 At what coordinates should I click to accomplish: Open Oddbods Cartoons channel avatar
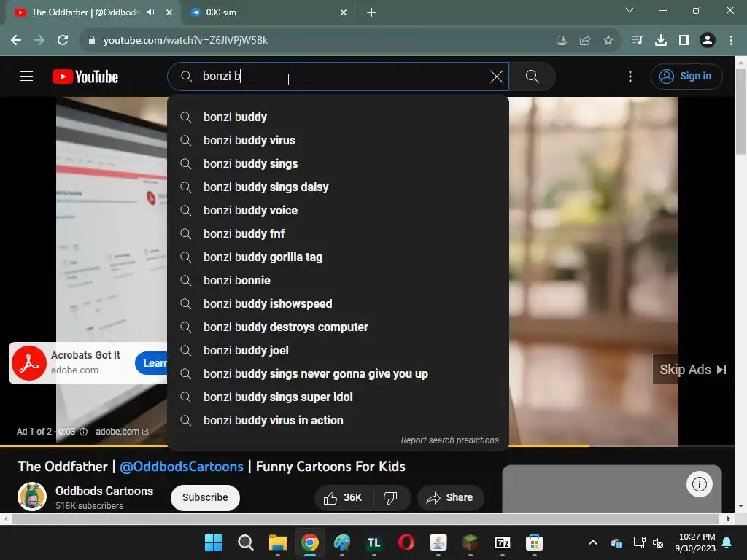(32, 497)
